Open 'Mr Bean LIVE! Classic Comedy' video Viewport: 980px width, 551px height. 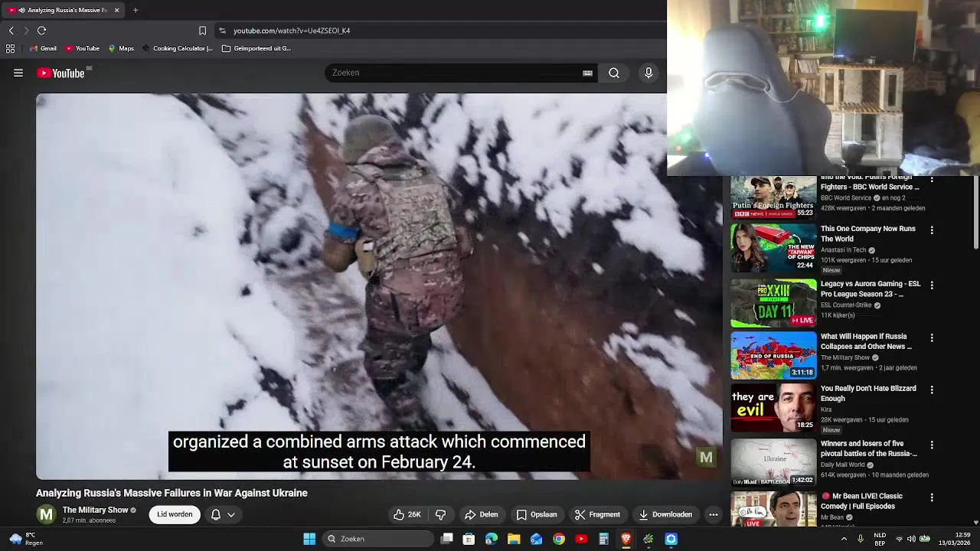click(x=861, y=501)
